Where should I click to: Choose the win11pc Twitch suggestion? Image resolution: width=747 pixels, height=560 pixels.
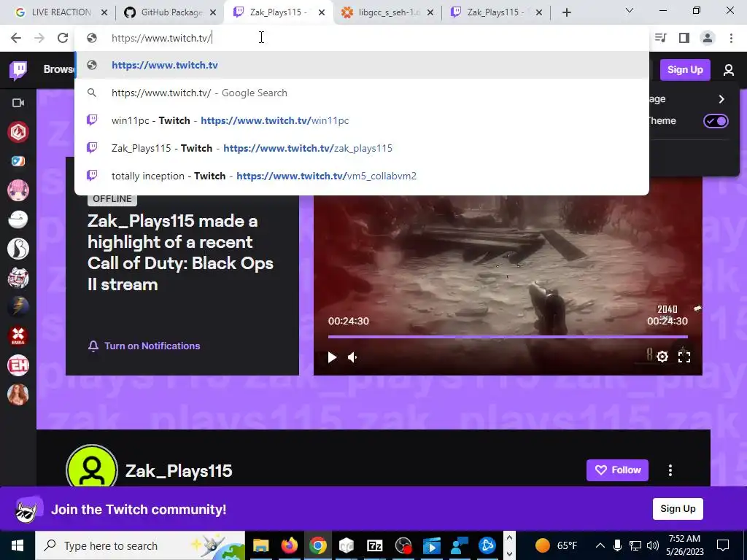pyautogui.click(x=362, y=120)
